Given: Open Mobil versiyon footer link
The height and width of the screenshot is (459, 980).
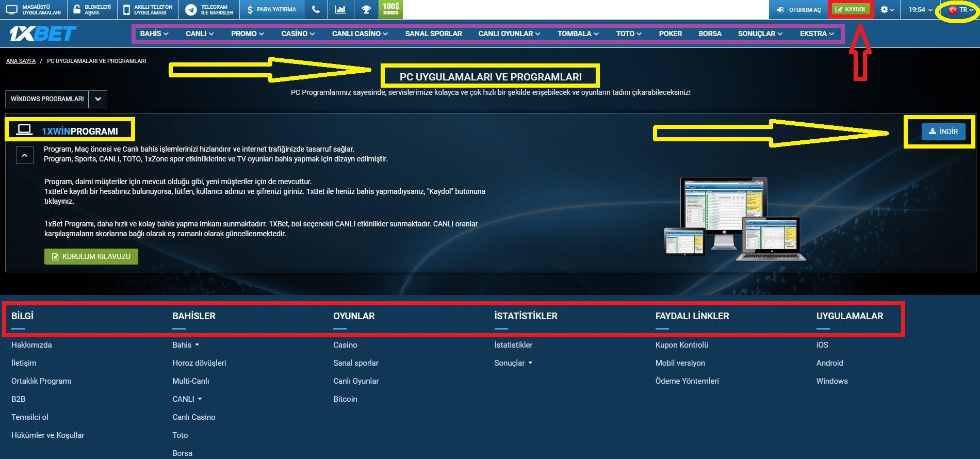Looking at the screenshot, I should coord(680,363).
